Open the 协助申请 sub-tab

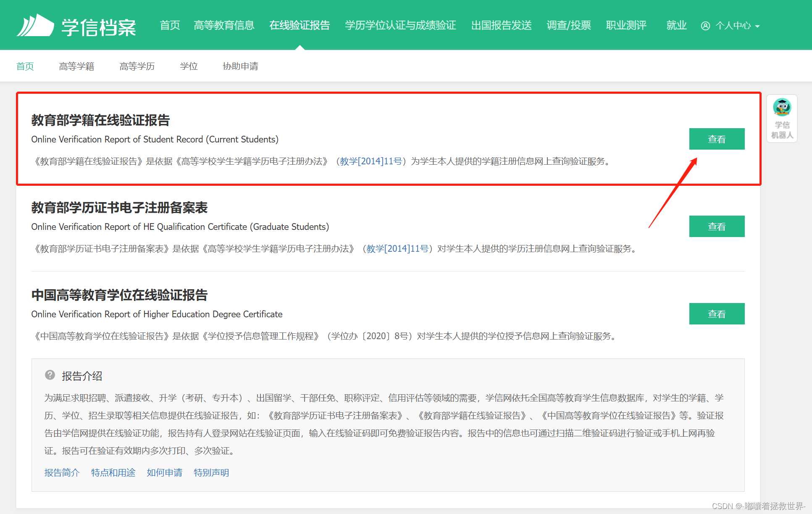click(240, 66)
